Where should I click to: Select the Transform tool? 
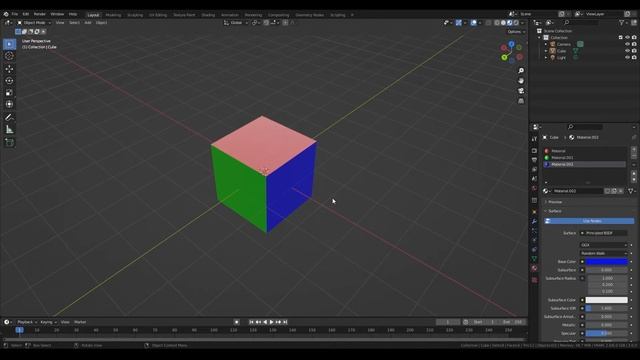[x=9, y=104]
